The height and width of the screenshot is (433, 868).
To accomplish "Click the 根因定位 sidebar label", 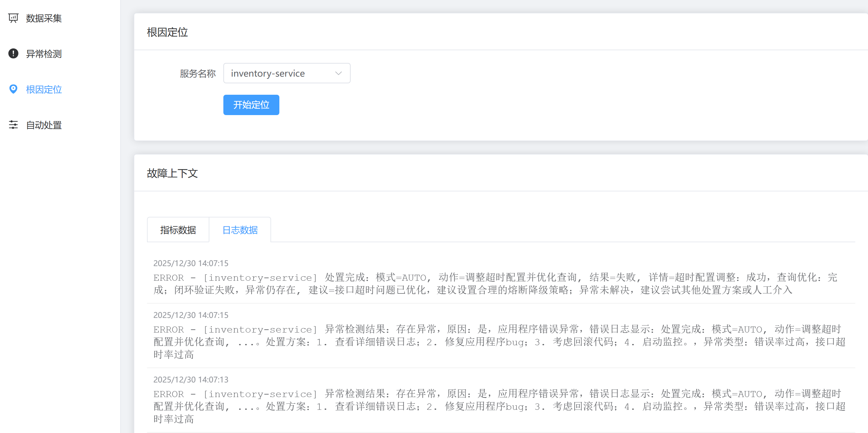I will pyautogui.click(x=44, y=89).
